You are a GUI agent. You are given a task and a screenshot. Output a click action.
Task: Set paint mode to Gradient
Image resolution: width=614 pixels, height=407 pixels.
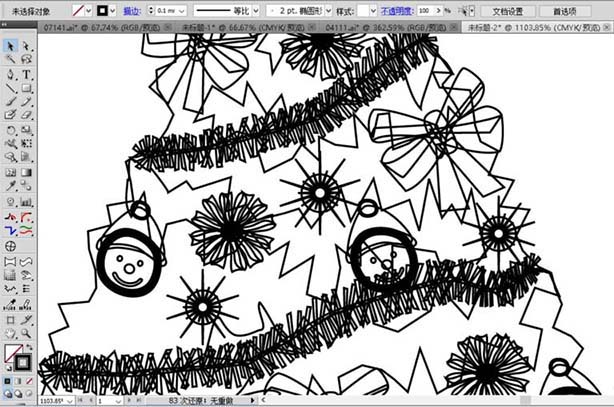pos(18,381)
